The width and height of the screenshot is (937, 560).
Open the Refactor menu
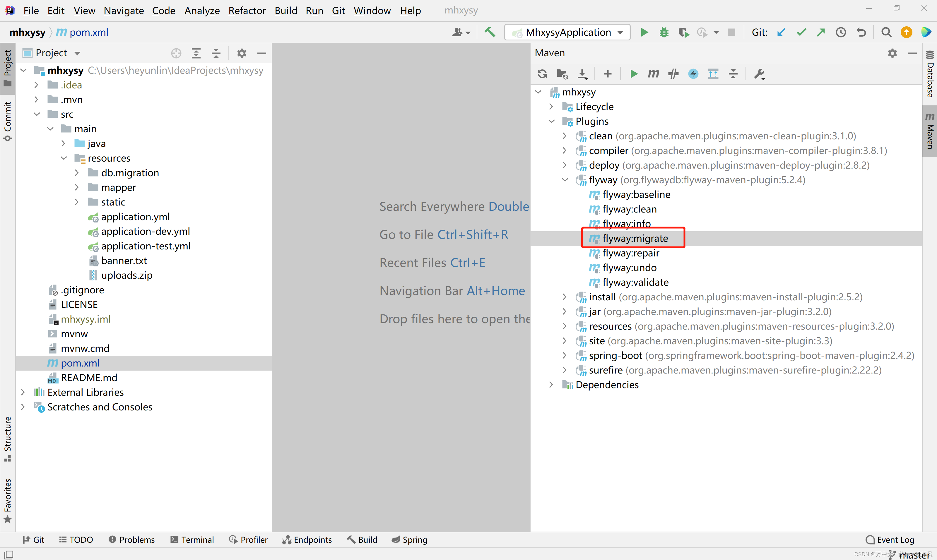click(247, 11)
